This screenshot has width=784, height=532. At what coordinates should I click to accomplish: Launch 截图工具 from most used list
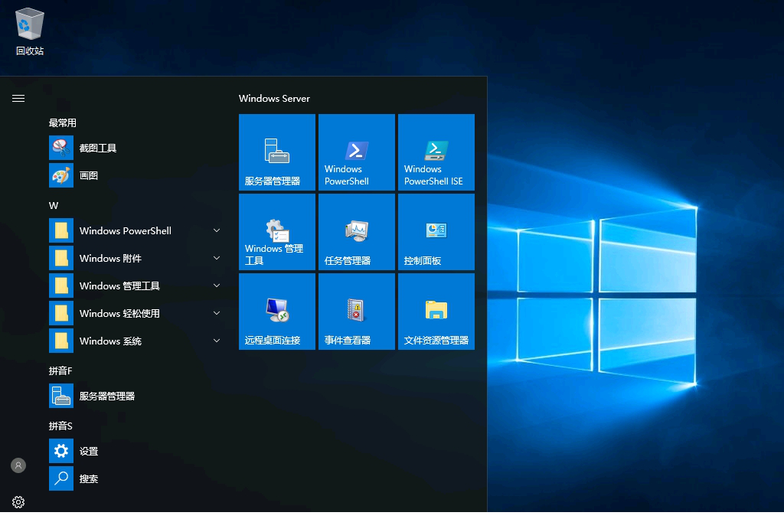(135, 148)
